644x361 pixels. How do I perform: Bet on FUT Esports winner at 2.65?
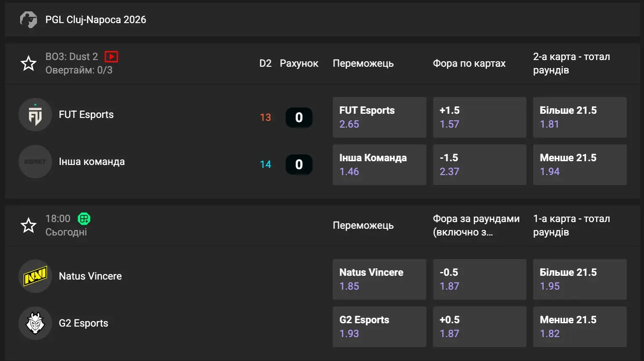[x=379, y=118]
